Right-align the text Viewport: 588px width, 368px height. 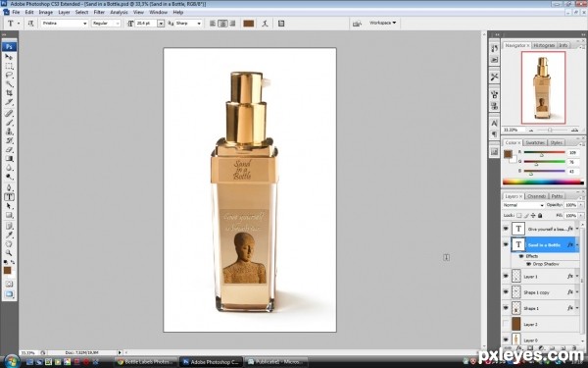point(232,24)
